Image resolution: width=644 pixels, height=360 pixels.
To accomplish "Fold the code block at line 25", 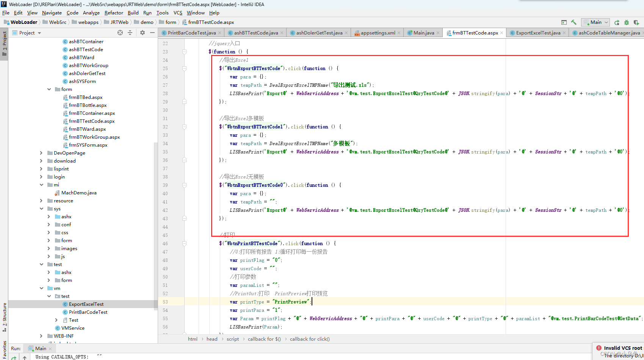I will [x=184, y=69].
